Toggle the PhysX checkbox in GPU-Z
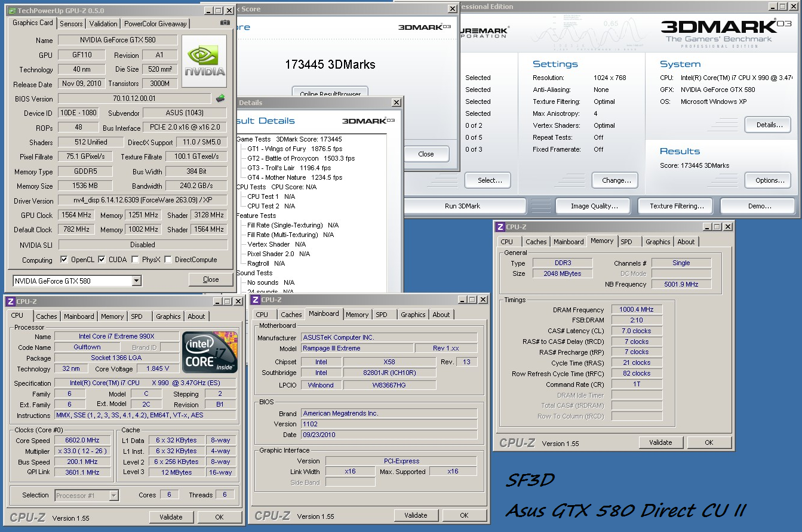The width and height of the screenshot is (802, 532). 136,260
